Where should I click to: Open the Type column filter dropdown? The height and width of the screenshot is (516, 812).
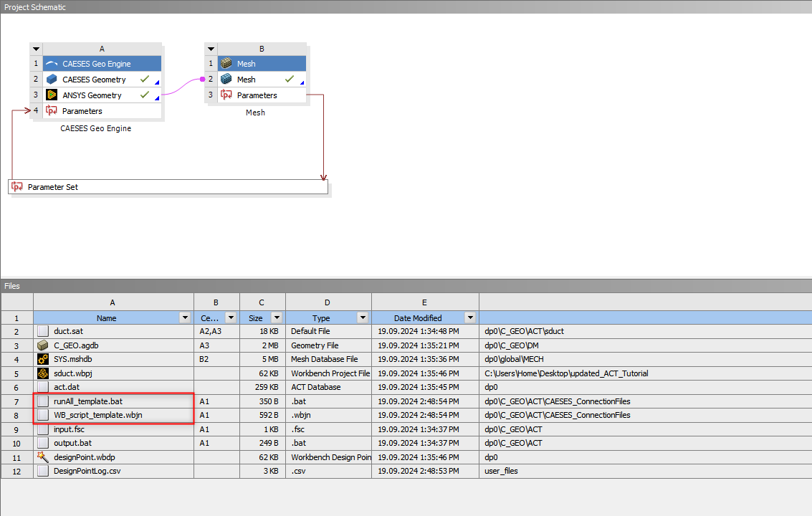(363, 317)
